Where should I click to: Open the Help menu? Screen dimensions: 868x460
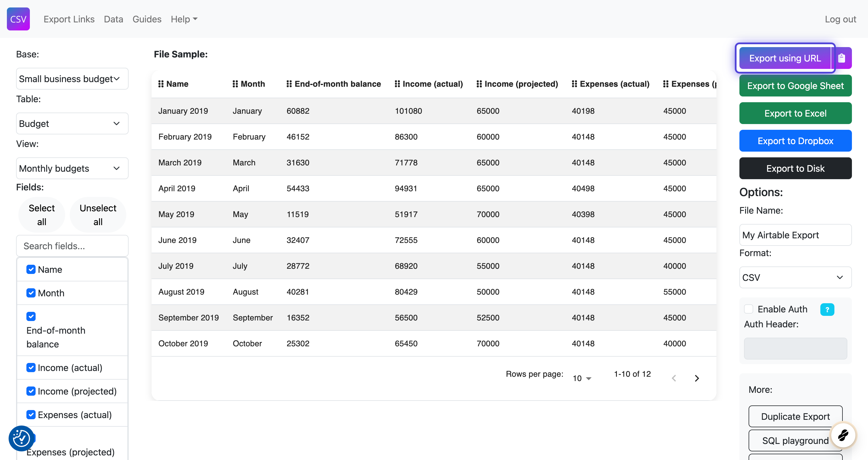pyautogui.click(x=184, y=19)
